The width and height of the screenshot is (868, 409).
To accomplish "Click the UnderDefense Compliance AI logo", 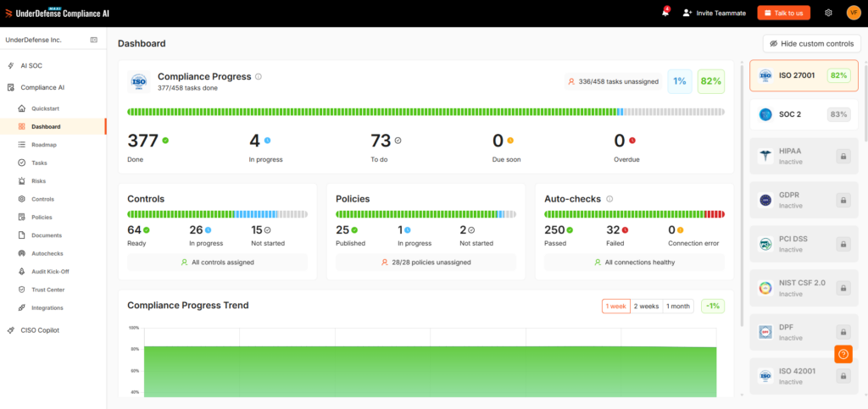I will (57, 13).
